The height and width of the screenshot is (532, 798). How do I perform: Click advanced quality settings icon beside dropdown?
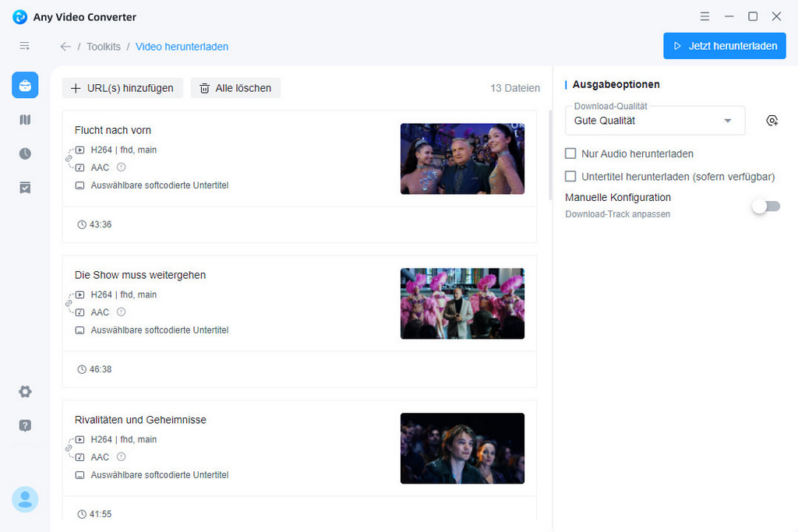772,121
